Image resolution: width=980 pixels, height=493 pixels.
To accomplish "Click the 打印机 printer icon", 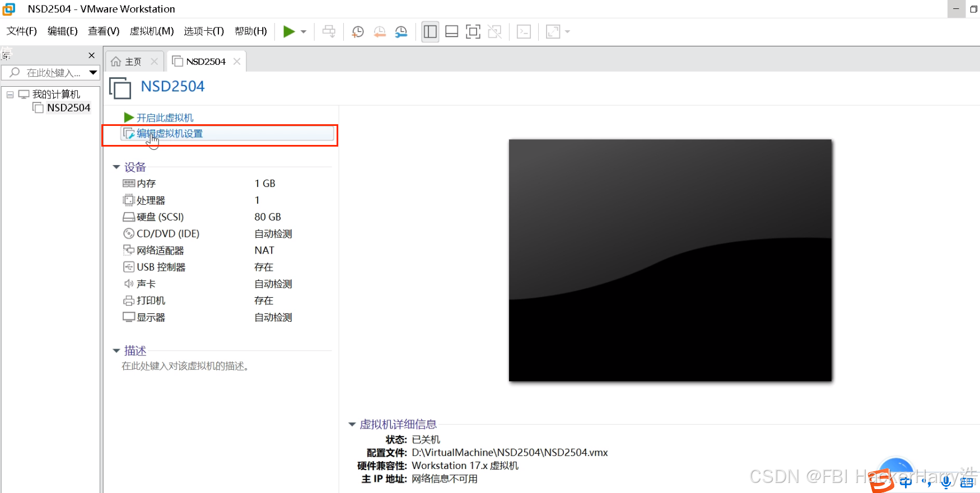I will 129,301.
